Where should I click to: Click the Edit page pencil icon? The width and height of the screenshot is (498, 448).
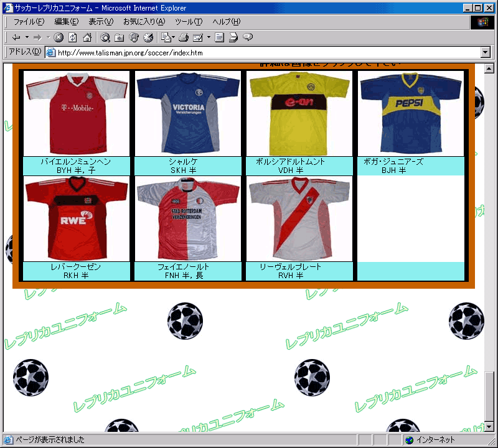[x=198, y=37]
